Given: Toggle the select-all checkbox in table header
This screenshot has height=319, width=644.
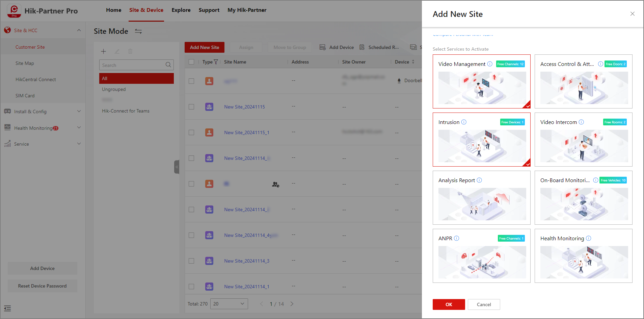Looking at the screenshot, I should 191,62.
